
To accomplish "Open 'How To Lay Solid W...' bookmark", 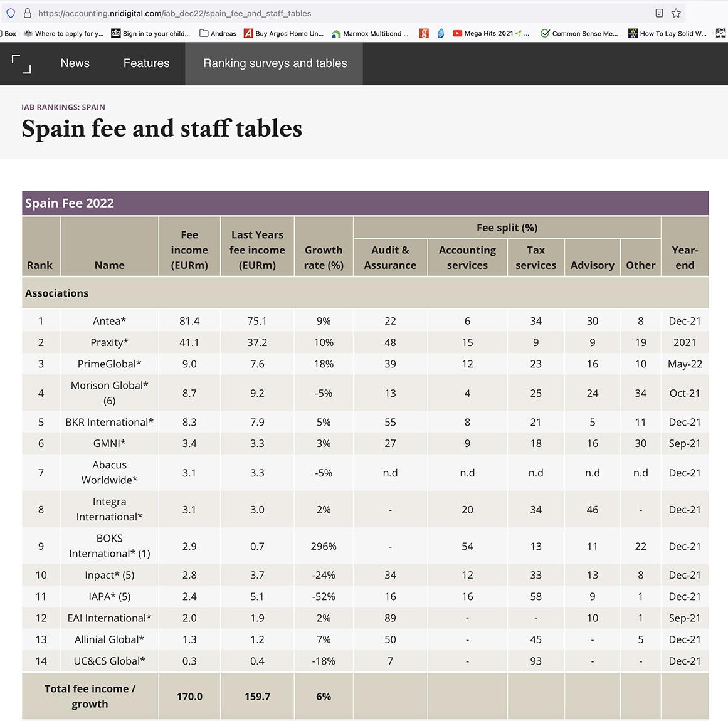I will (x=668, y=33).
